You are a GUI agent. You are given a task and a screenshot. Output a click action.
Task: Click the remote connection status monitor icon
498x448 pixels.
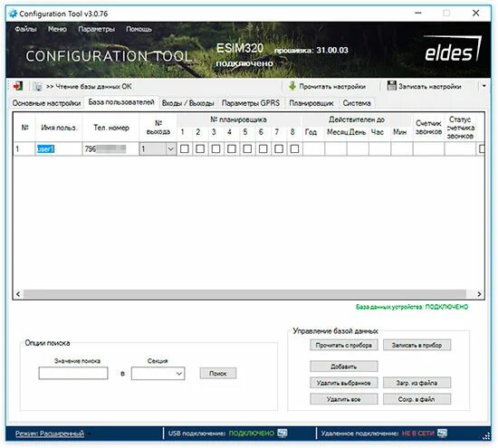tap(442, 434)
